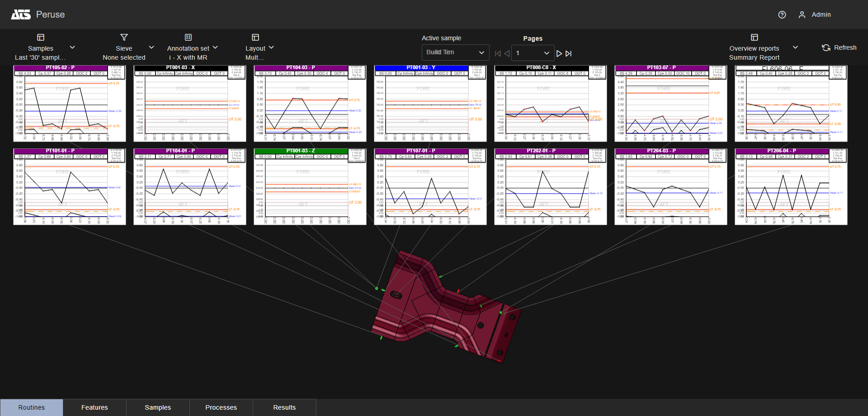Image resolution: width=868 pixels, height=416 pixels.
Task: Click the Refresh button
Action: pos(839,47)
